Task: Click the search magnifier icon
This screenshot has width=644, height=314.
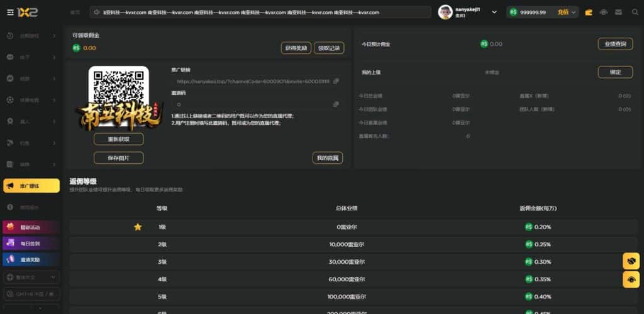Action: pos(635,13)
